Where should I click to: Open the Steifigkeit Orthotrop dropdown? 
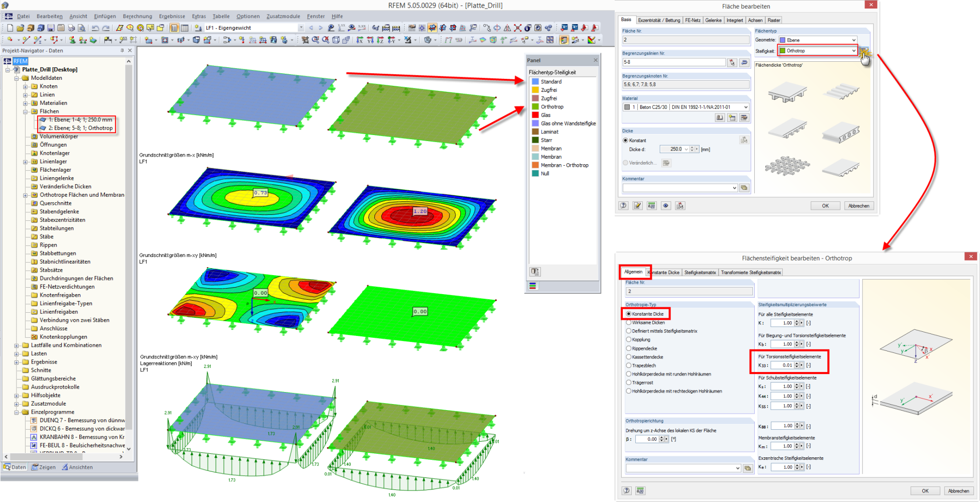(854, 51)
